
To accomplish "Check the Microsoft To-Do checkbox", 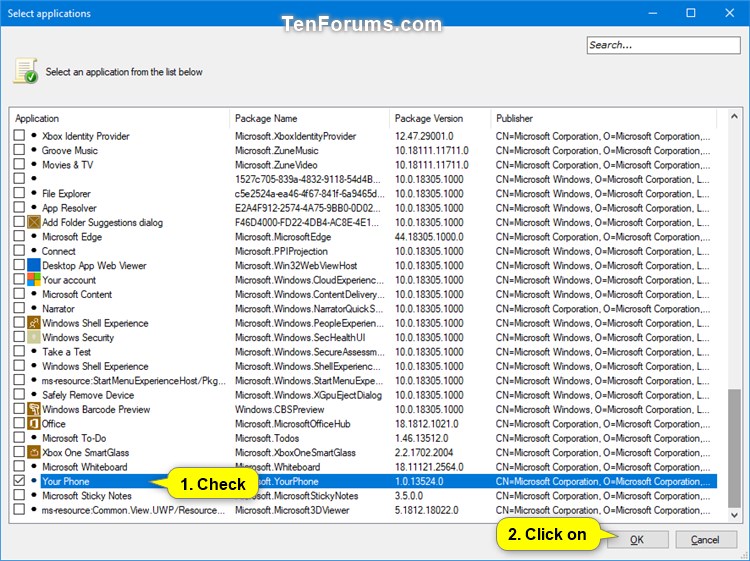I will point(19,438).
